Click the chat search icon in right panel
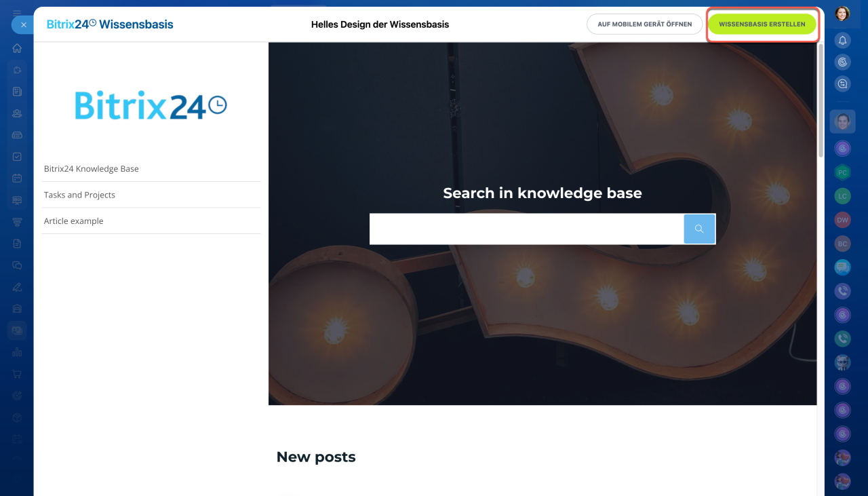The image size is (868, 496). tap(842, 84)
